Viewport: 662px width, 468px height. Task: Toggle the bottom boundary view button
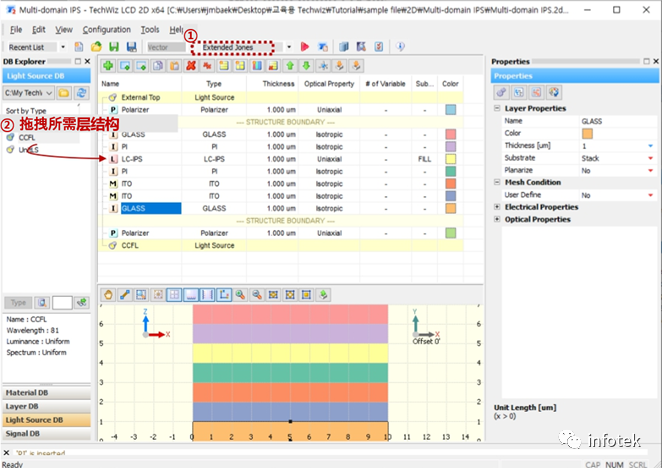coord(191,295)
